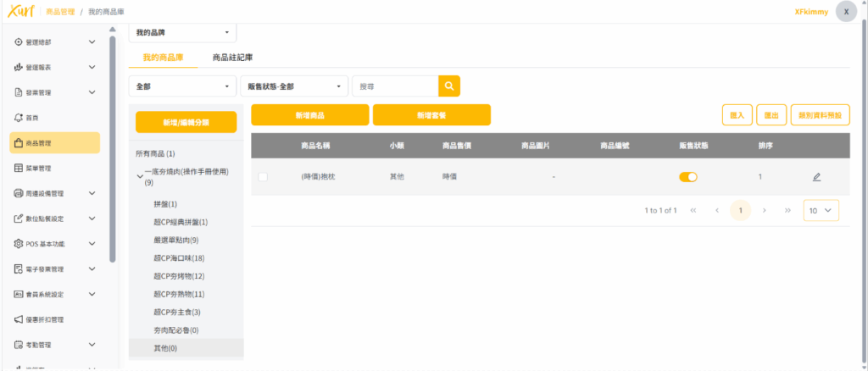Click the pencil edit icon for (時價)抱枕
The width and height of the screenshot is (868, 371).
(x=816, y=177)
